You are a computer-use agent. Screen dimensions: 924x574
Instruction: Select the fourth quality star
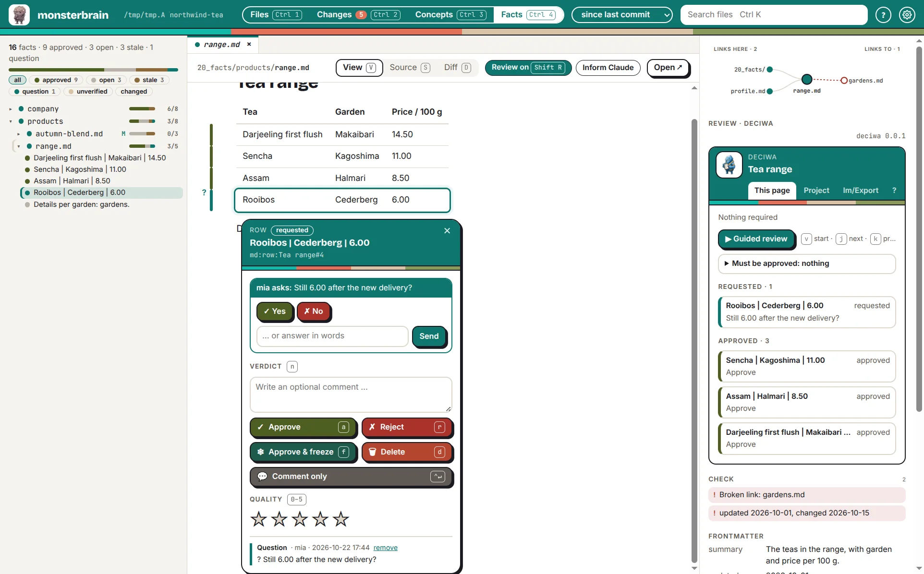pyautogui.click(x=320, y=519)
